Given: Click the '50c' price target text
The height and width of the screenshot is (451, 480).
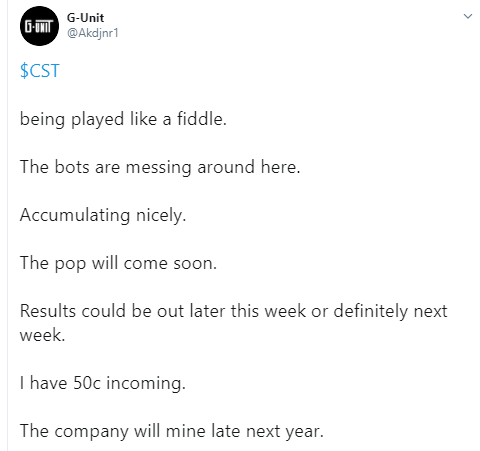Looking at the screenshot, I should (x=87, y=383).
